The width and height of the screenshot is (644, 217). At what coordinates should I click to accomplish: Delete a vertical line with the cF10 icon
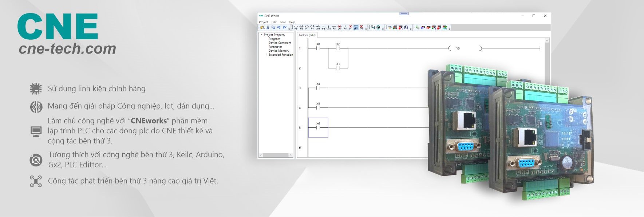click(351, 27)
